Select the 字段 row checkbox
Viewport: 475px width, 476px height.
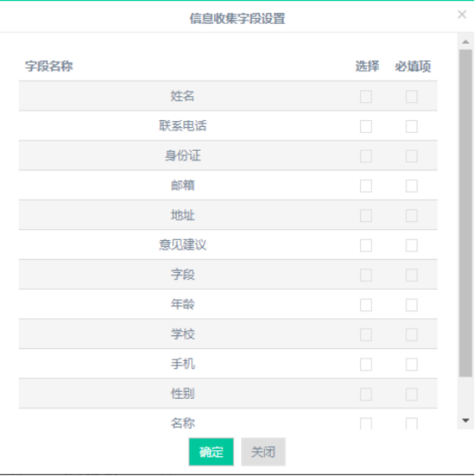click(x=366, y=275)
